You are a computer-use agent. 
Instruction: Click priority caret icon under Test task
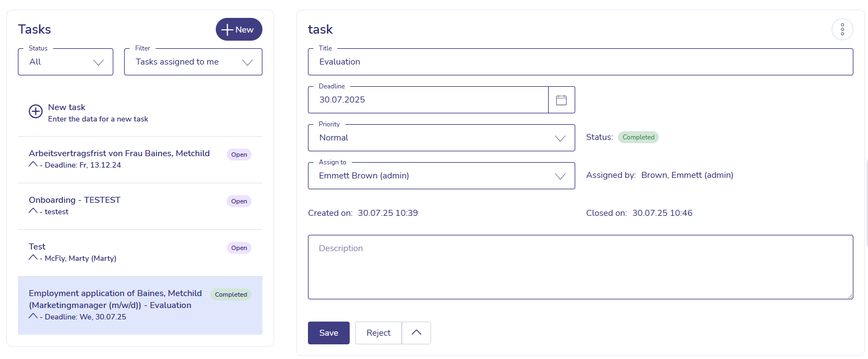[x=33, y=258]
